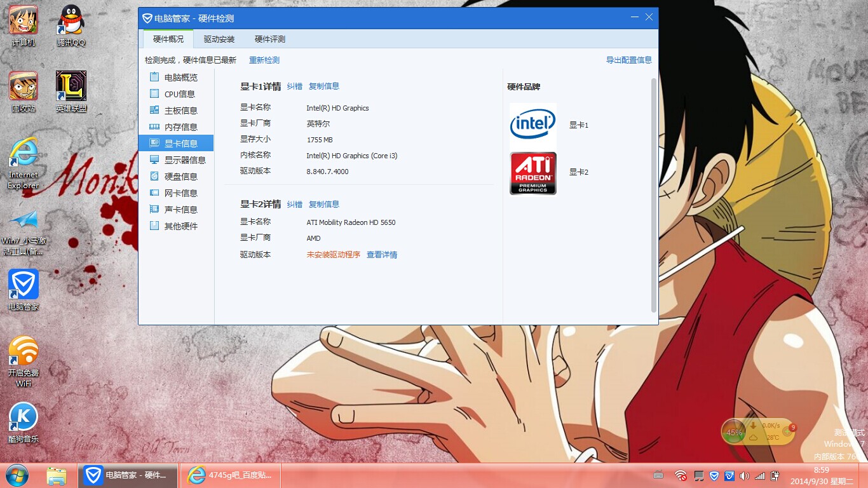Click 导出配置信息 link
868x488 pixels.
629,60
